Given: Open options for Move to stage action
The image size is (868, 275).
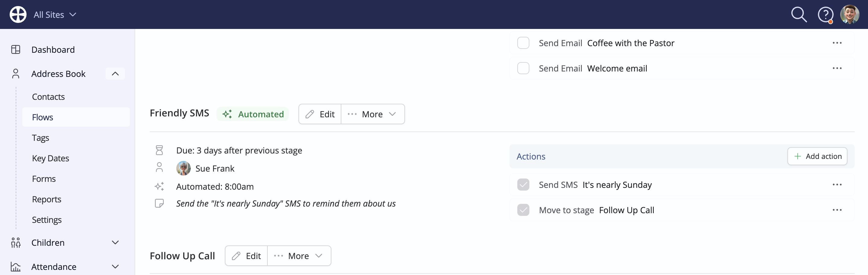Looking at the screenshot, I should click(837, 210).
